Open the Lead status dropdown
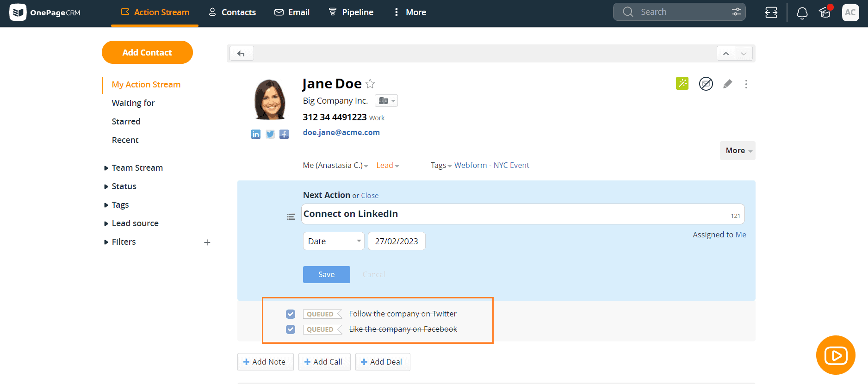This screenshot has height=384, width=868. click(x=388, y=165)
